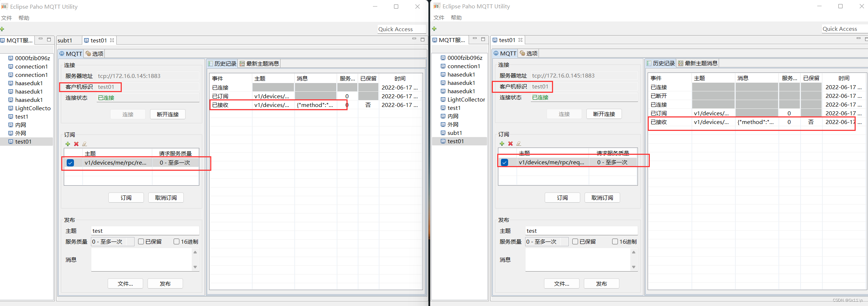Screen dimensions: 868x306
Task: Switch to 选项 tab in right window
Action: pyautogui.click(x=529, y=53)
